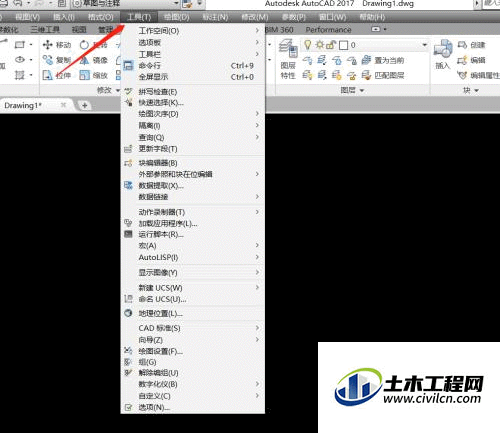Screen dimensions: 500x433
Task: Expand the Block (块) panel
Action: (470, 90)
